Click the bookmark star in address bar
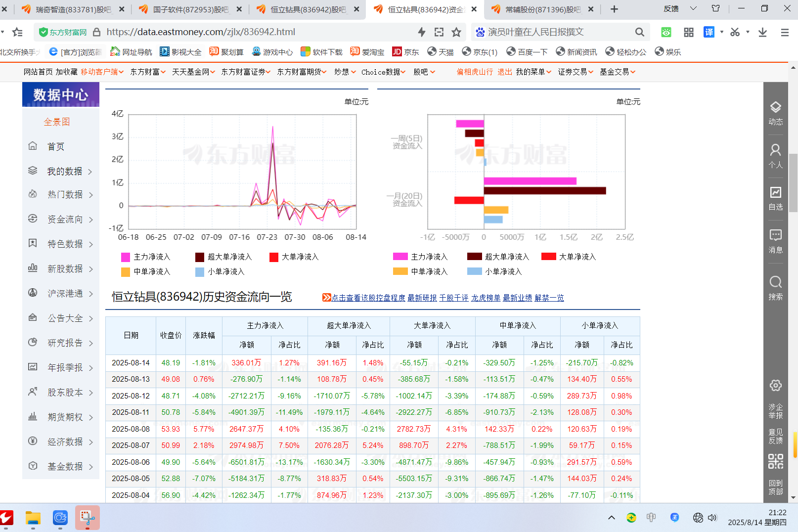The height and width of the screenshot is (532, 798). (456, 32)
